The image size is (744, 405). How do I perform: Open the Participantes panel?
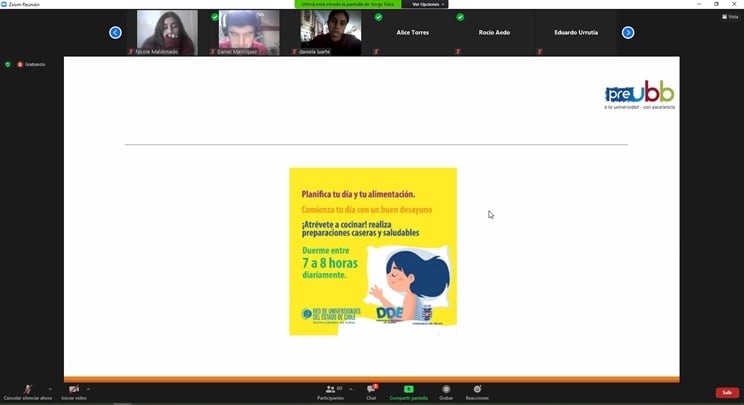pos(330,389)
